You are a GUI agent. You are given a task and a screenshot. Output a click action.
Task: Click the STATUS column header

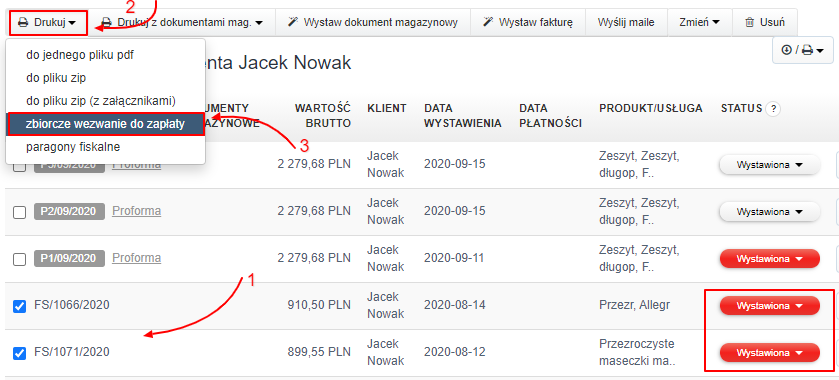(x=741, y=109)
